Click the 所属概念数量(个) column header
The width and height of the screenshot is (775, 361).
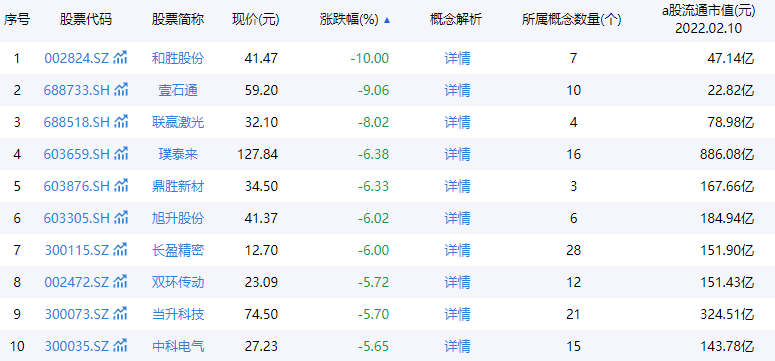[x=571, y=20]
